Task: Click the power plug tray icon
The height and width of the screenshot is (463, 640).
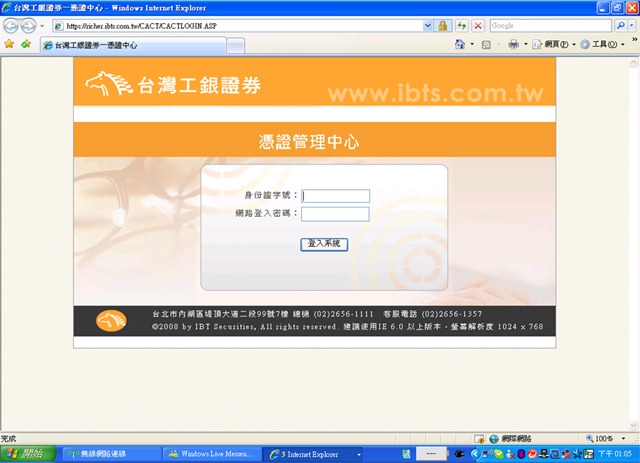Action: tap(460, 454)
